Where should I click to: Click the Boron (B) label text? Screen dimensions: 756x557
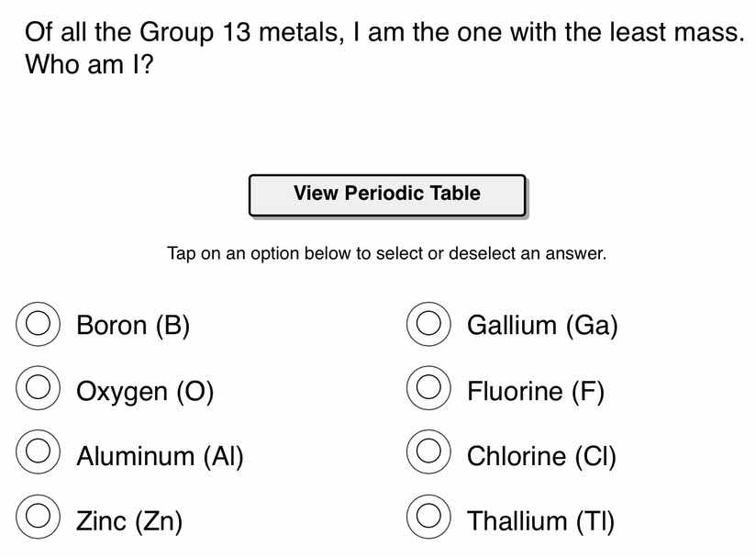(134, 325)
